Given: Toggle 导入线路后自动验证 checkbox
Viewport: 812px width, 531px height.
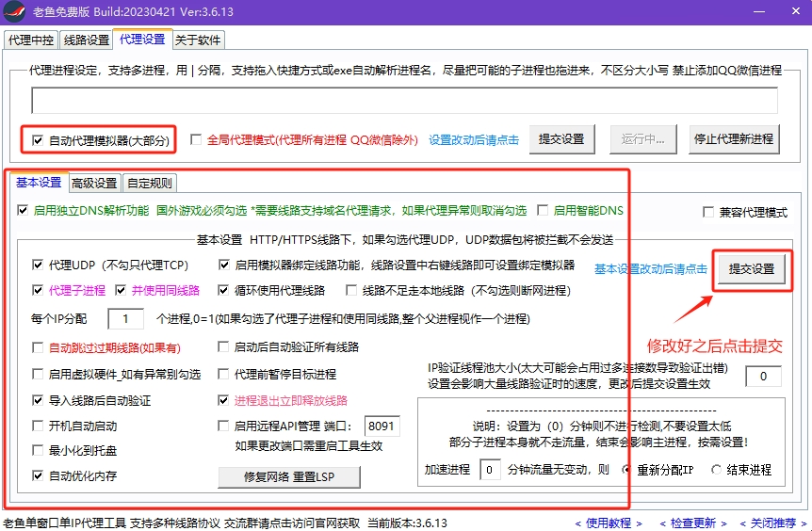Looking at the screenshot, I should (x=38, y=400).
